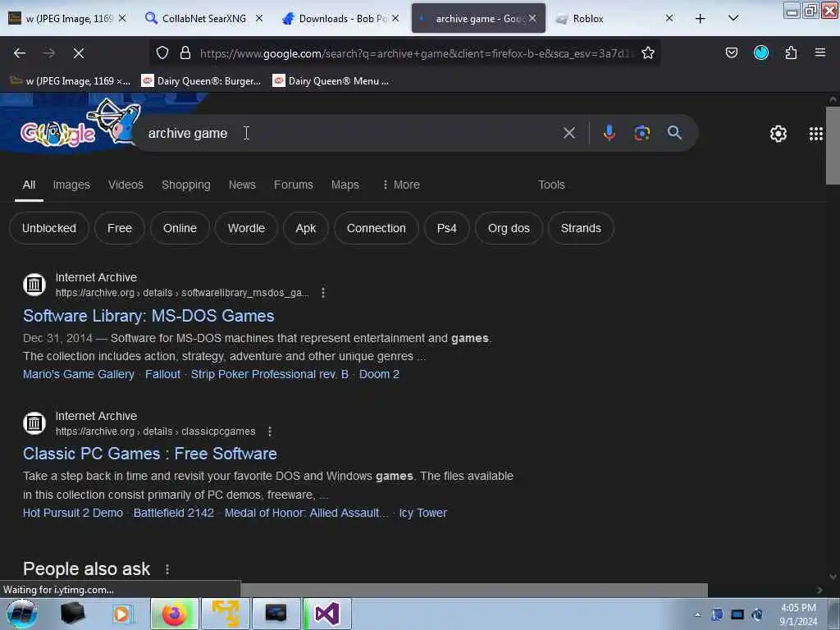Image resolution: width=840 pixels, height=630 pixels.
Task: Select the Images search filter
Action: coord(71,185)
